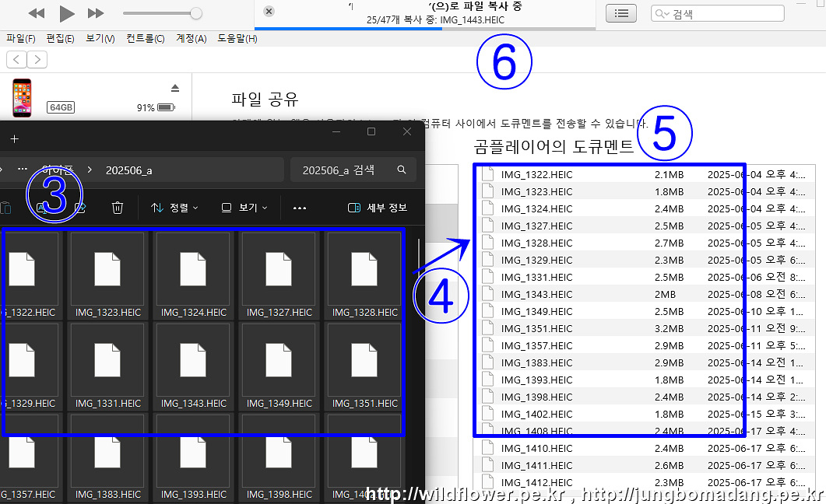Click the 202506_a 검색 search box
The height and width of the screenshot is (504, 826).
tap(353, 170)
